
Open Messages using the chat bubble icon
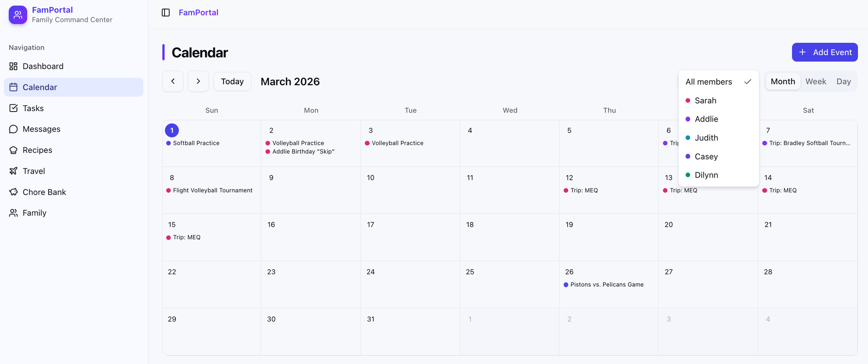click(x=13, y=129)
